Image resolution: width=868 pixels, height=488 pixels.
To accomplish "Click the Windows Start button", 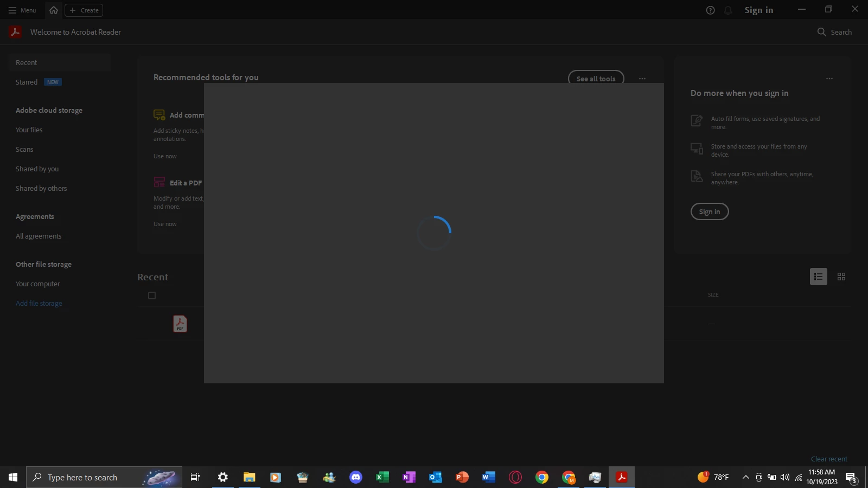I will click(x=13, y=477).
